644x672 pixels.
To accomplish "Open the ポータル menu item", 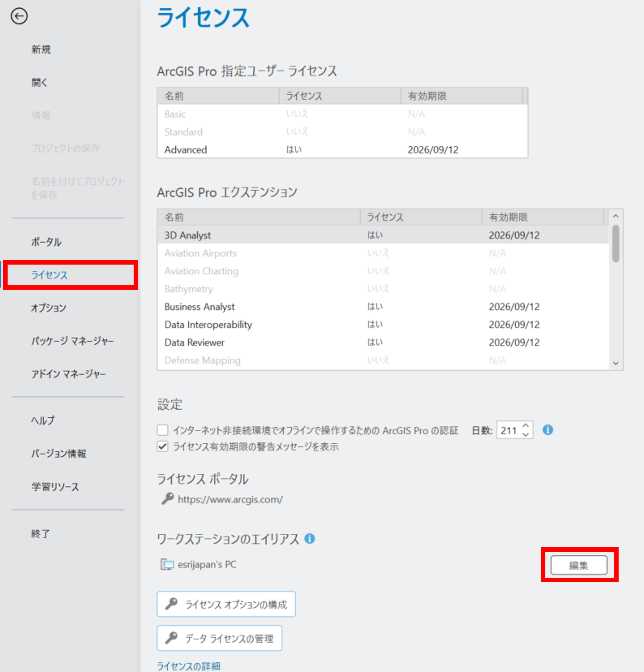I will pos(46,242).
